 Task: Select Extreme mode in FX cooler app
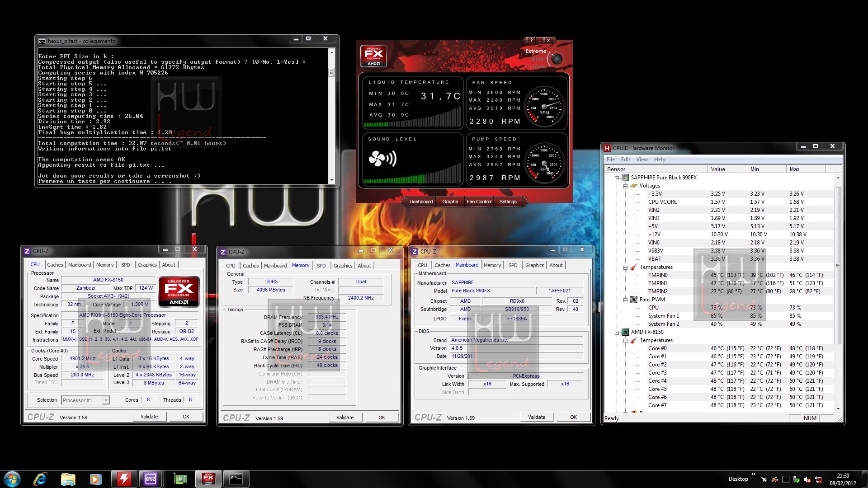(x=536, y=51)
